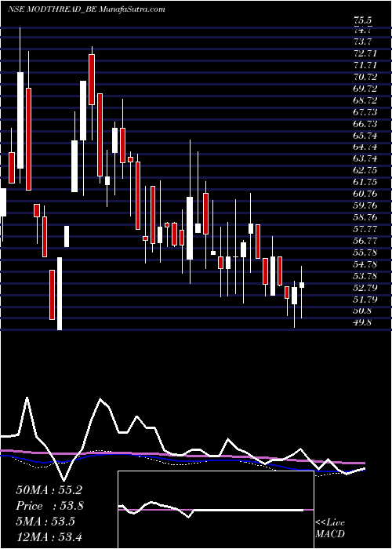Click the 69.72 price label
The width and height of the screenshot is (392, 549).
click(x=365, y=89)
